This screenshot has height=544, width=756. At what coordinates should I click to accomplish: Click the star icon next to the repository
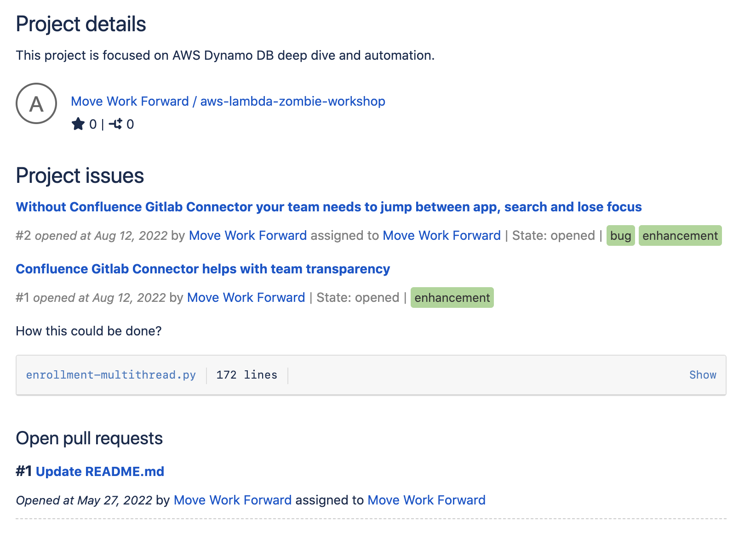point(78,124)
